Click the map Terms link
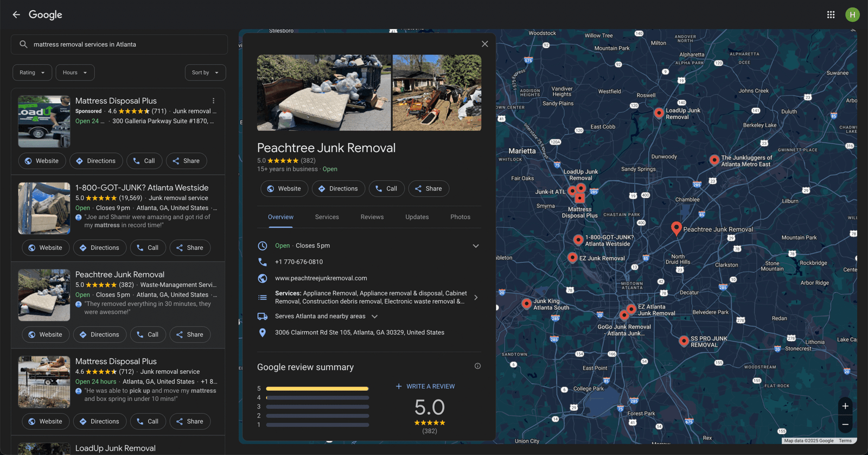868x455 pixels. tap(845, 441)
